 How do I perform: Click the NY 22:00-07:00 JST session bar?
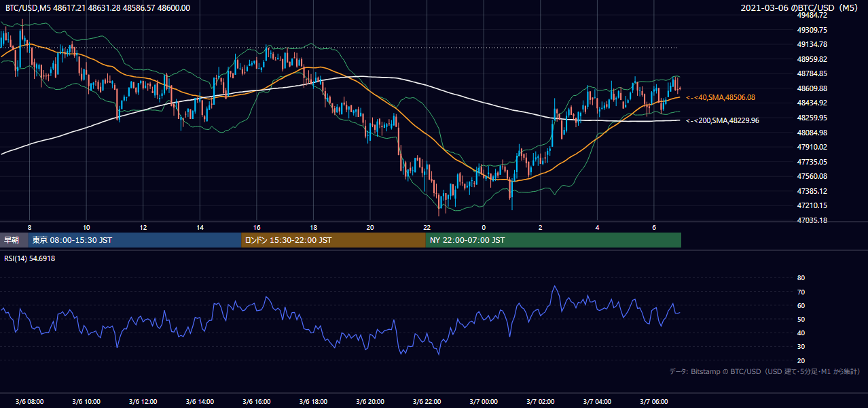(554, 240)
